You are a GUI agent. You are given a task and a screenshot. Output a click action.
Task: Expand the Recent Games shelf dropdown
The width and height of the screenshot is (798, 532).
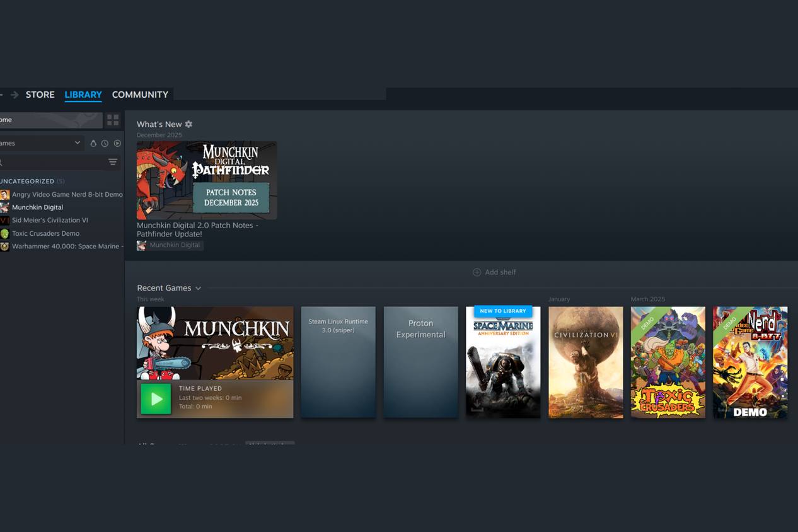(199, 289)
